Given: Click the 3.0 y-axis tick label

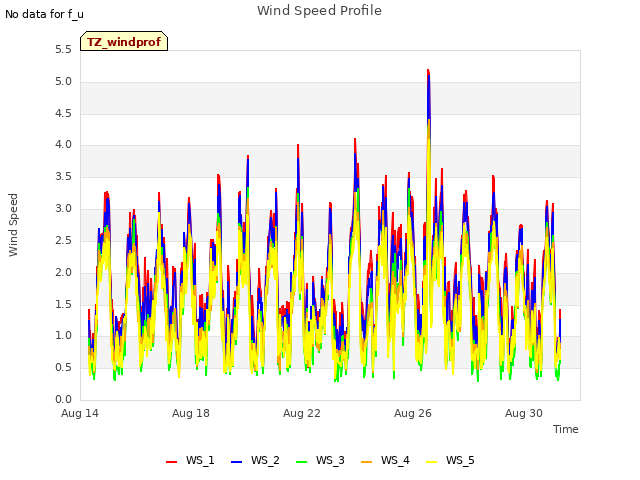Looking at the screenshot, I should pyautogui.click(x=63, y=209).
